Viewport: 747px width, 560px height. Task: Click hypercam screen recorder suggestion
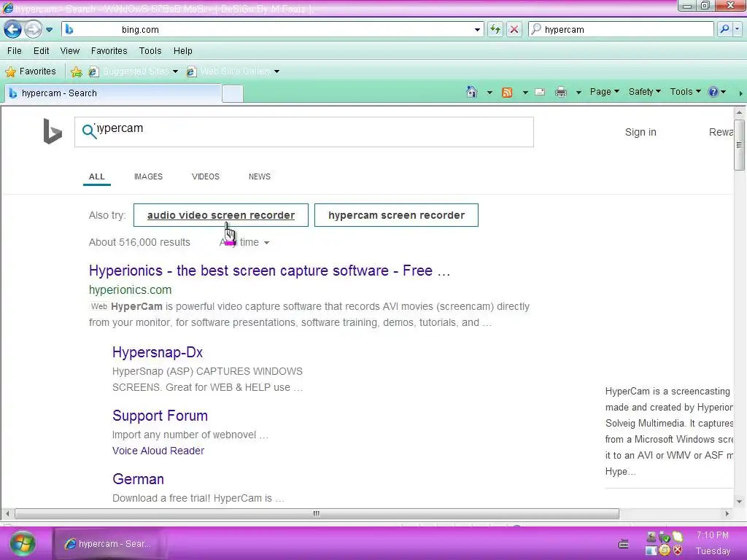tap(396, 215)
